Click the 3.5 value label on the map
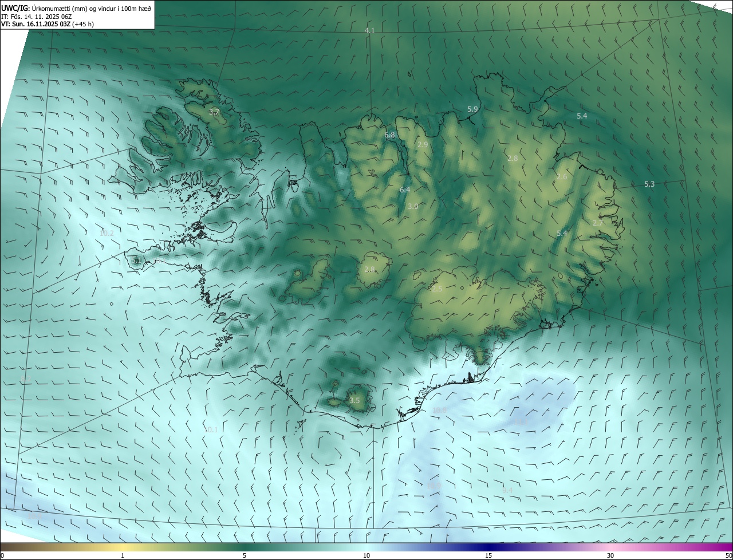Image resolution: width=733 pixels, height=560 pixels. point(354,400)
